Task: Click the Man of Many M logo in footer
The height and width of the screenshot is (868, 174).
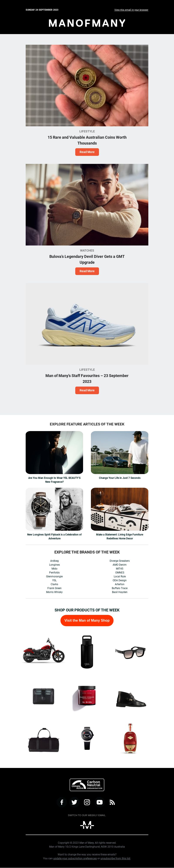Action: point(87,825)
